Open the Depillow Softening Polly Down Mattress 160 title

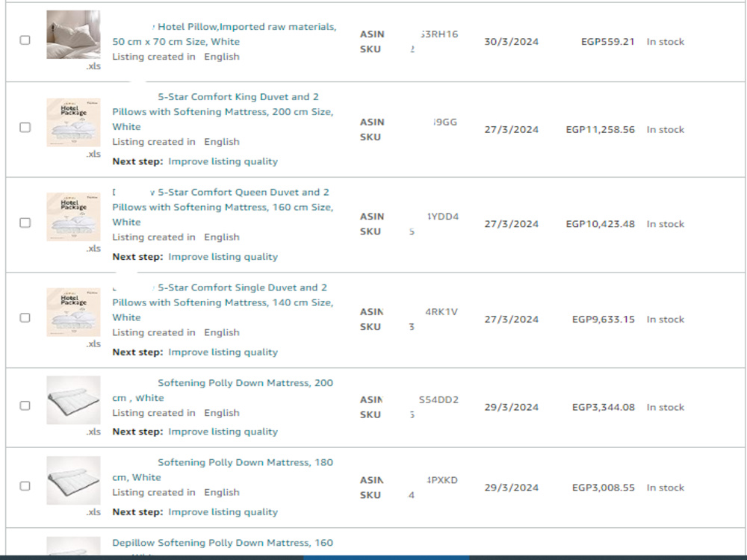[223, 543]
